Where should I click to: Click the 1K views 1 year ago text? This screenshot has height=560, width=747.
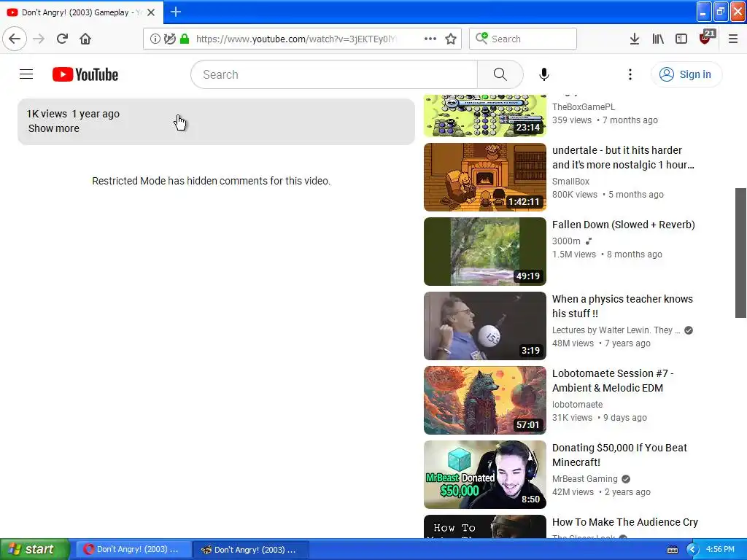pos(73,114)
